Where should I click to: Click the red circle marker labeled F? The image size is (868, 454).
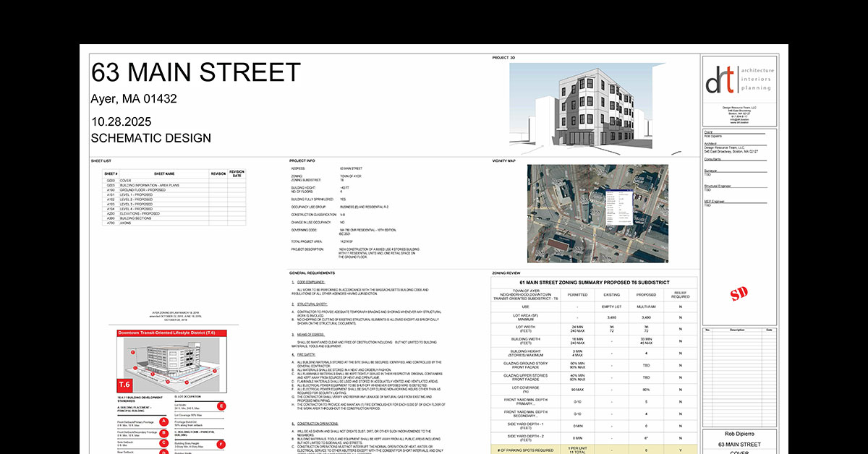[221, 444]
